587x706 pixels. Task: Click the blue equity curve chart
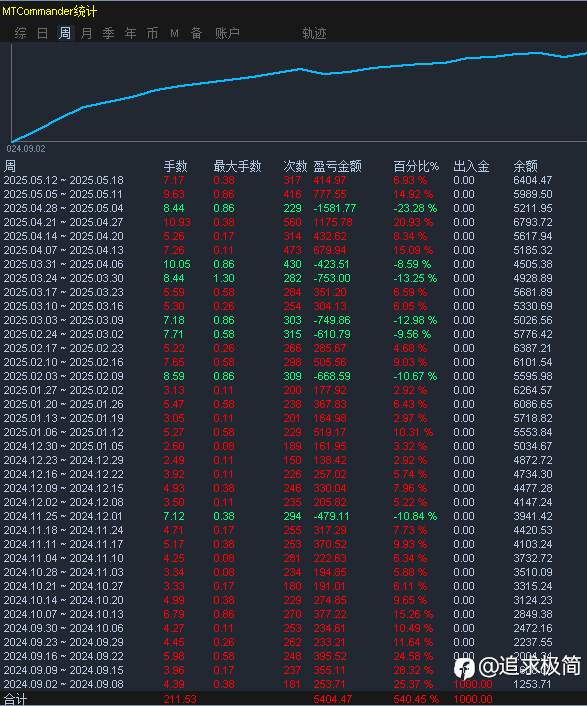click(299, 93)
